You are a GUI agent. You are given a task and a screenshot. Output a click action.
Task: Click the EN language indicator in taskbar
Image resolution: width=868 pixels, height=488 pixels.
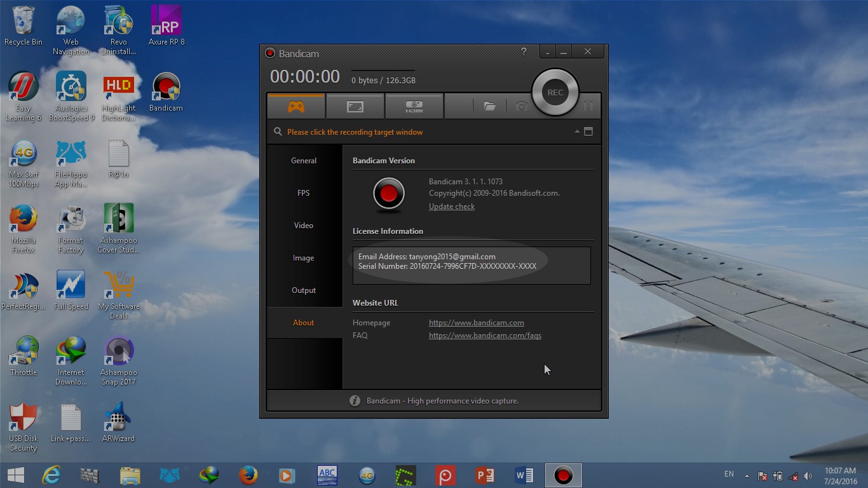coord(729,474)
